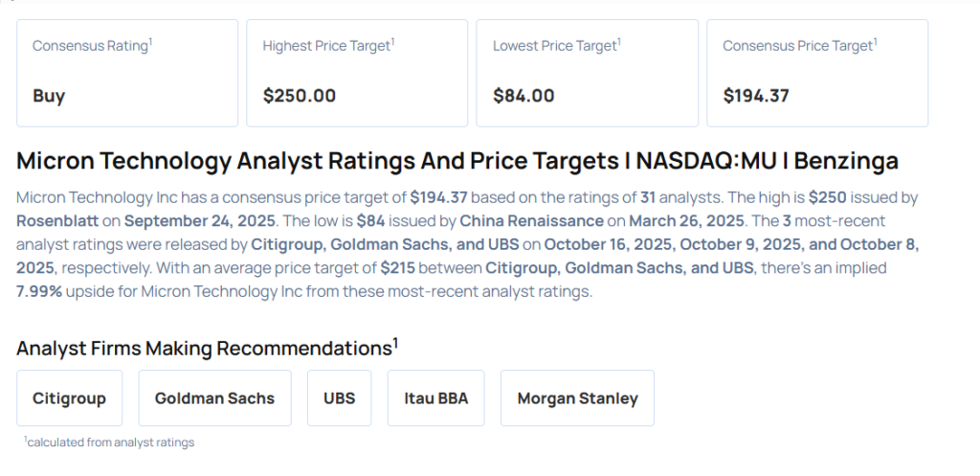Click the Citigroup analyst firm button
Screen dimensions: 980x476
coord(69,398)
